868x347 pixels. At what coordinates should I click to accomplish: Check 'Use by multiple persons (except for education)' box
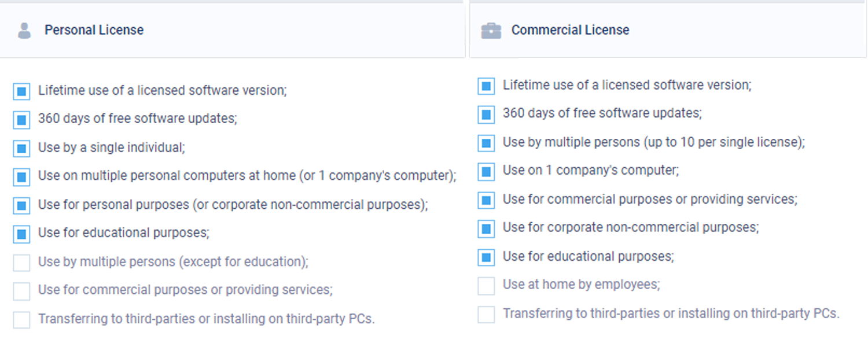(x=21, y=263)
